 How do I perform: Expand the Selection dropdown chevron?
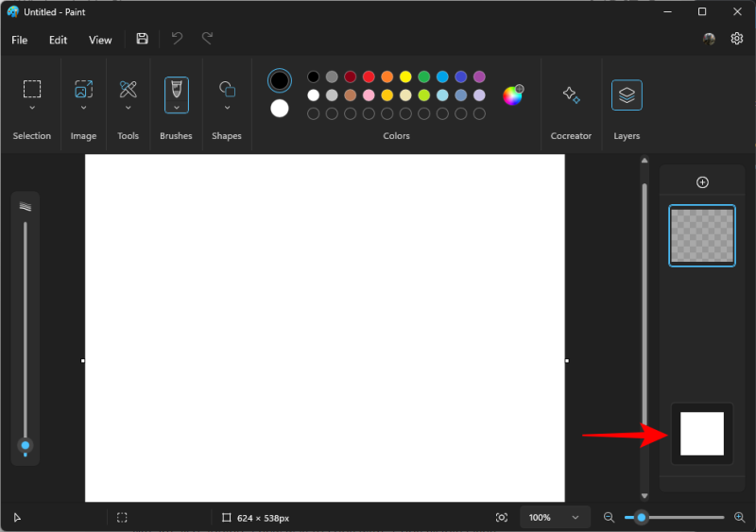coord(32,108)
